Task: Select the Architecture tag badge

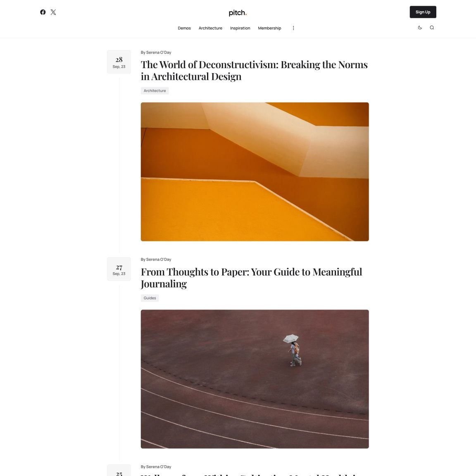Action: (x=155, y=91)
